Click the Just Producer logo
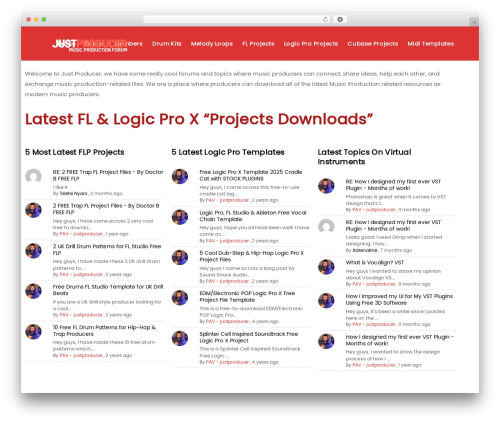The height and width of the screenshot is (423, 500). [x=89, y=45]
